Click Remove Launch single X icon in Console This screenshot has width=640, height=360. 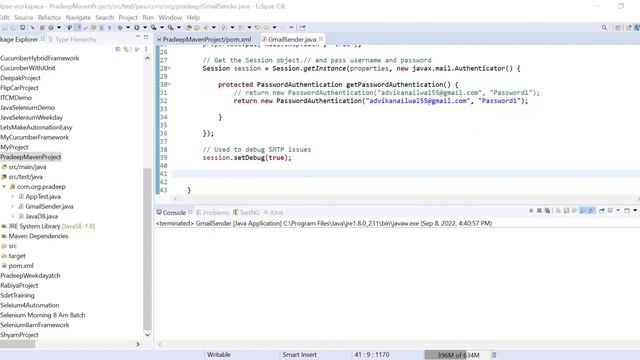(x=539, y=211)
